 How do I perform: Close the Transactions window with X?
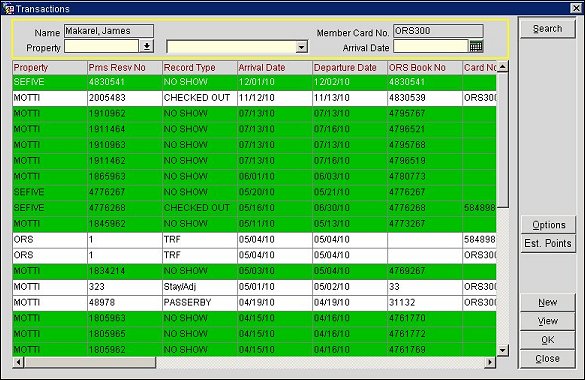click(x=576, y=8)
